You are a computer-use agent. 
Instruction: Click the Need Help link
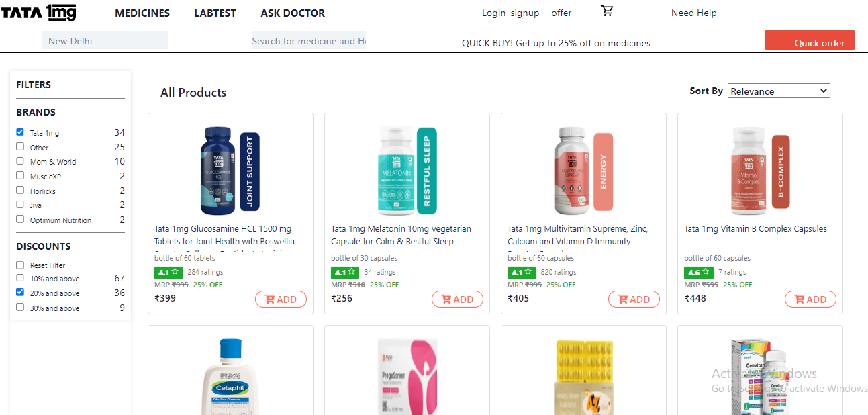(693, 13)
